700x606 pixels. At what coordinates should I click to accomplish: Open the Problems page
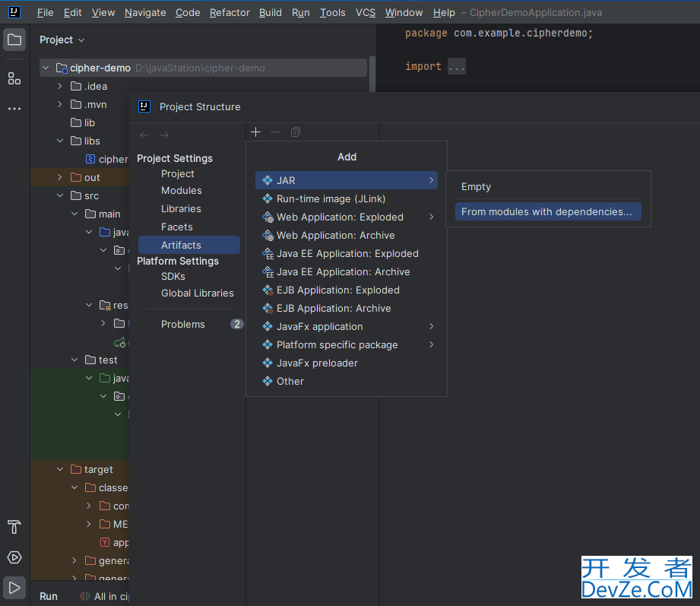click(x=183, y=324)
